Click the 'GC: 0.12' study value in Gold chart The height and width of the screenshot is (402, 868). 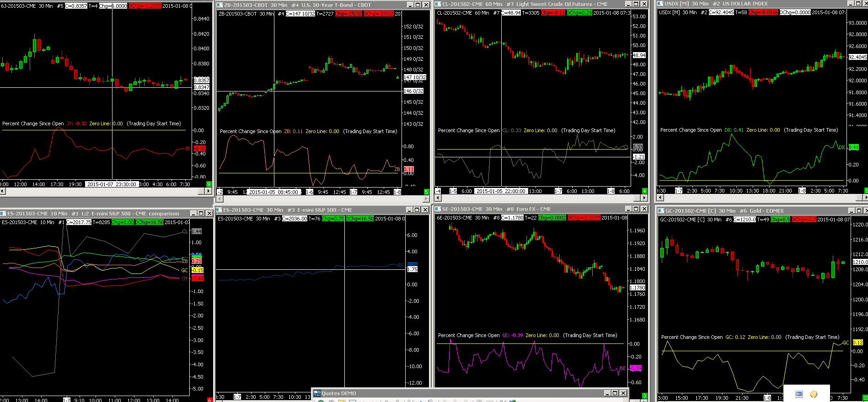point(735,337)
